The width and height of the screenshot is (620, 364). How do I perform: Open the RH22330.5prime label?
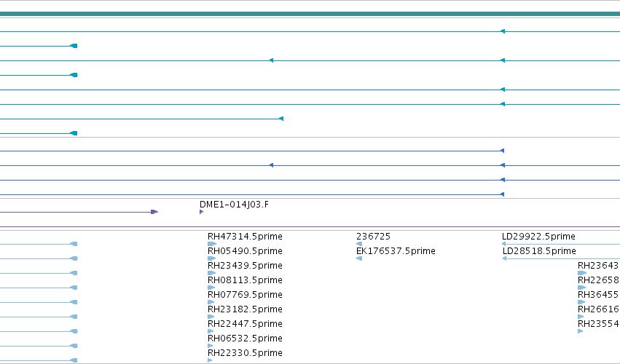[x=245, y=353]
